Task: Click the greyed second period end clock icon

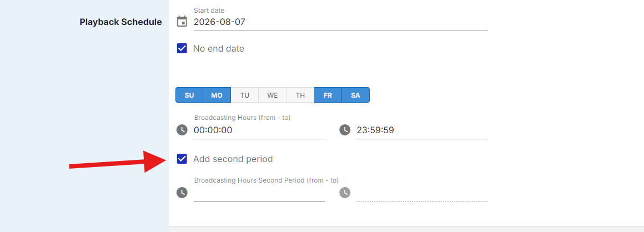Action: (x=345, y=193)
